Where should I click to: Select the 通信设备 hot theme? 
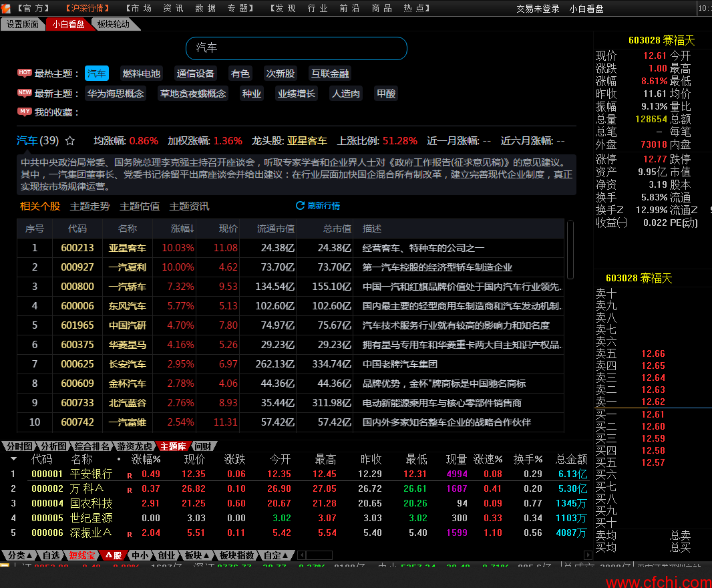pyautogui.click(x=195, y=73)
